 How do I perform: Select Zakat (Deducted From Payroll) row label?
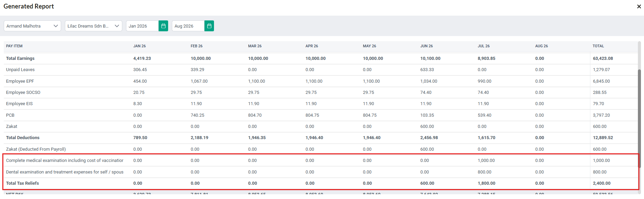coord(36,149)
